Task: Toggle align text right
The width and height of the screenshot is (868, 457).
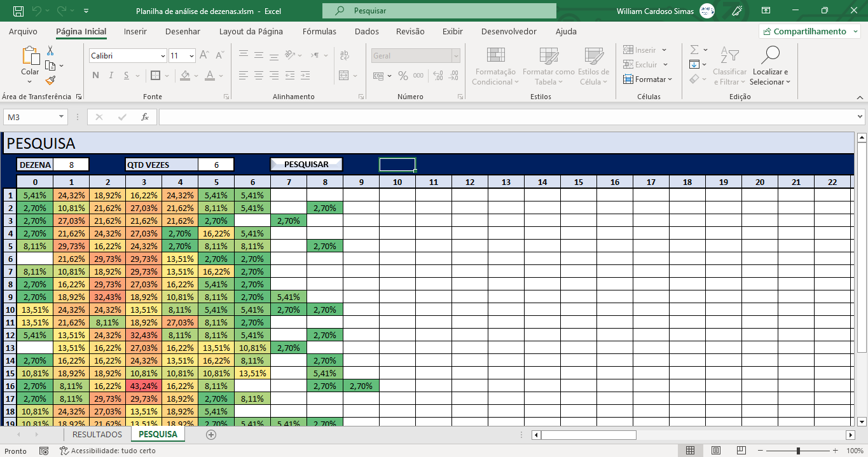Action: click(x=273, y=76)
